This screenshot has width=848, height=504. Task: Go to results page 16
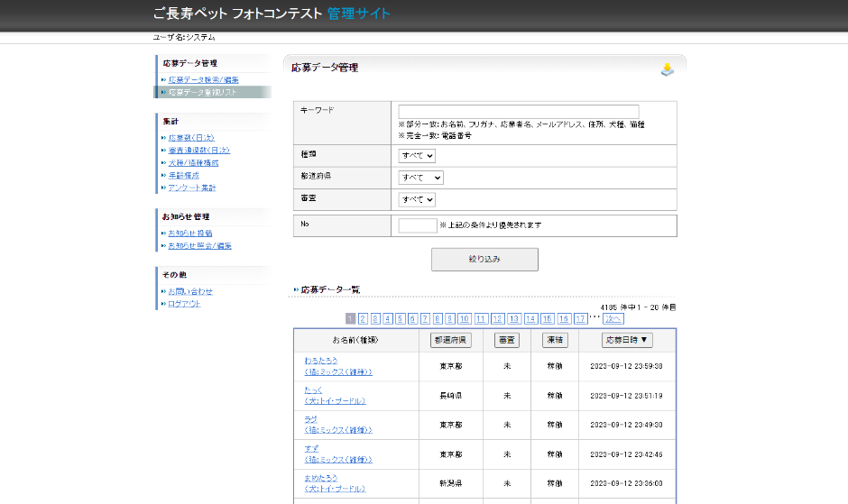pos(564,318)
